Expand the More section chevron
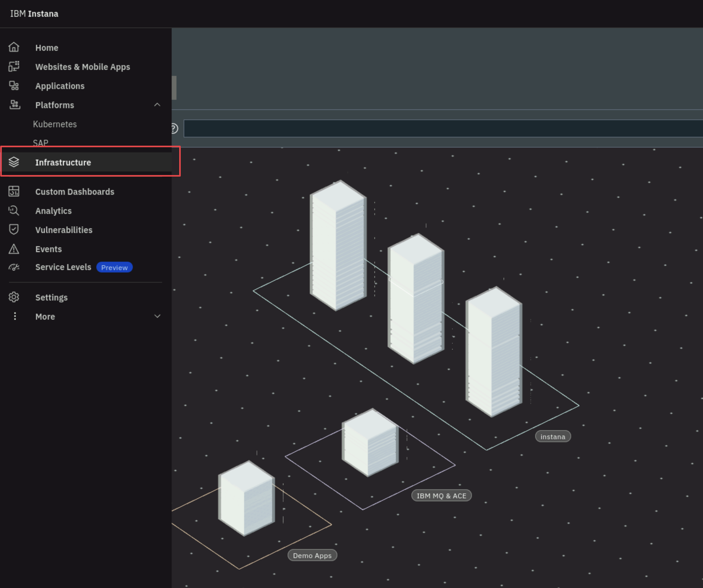Viewport: 703px width, 588px height. pyautogui.click(x=157, y=316)
